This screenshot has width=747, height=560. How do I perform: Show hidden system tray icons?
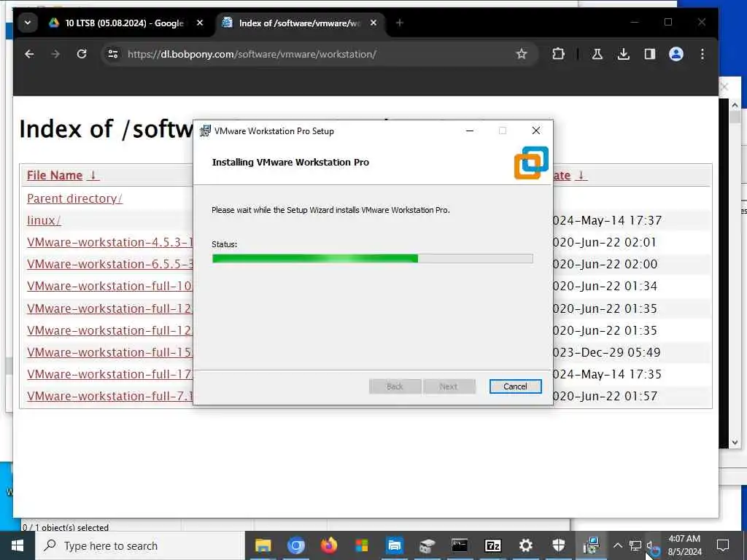[x=617, y=545]
